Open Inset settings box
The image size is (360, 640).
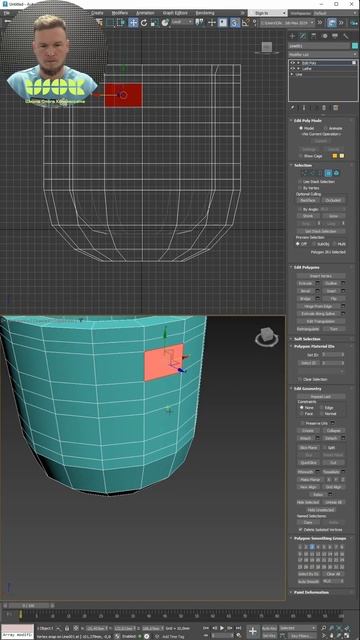click(343, 291)
